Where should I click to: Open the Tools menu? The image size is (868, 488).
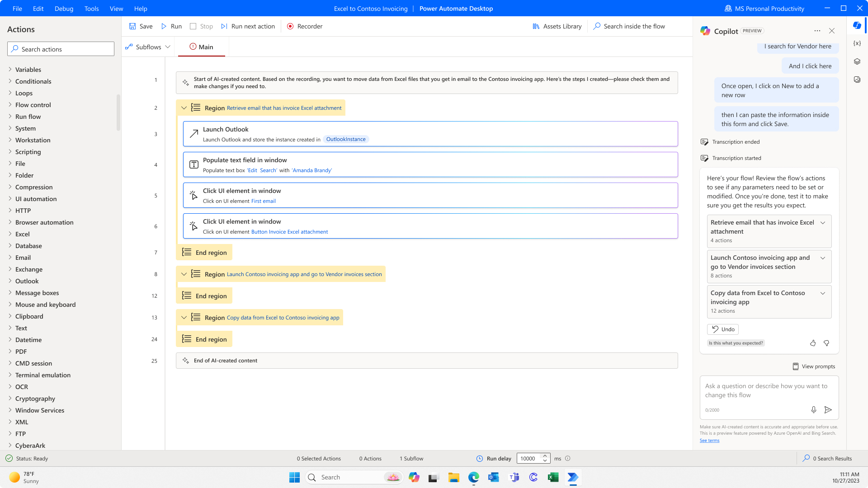[91, 9]
